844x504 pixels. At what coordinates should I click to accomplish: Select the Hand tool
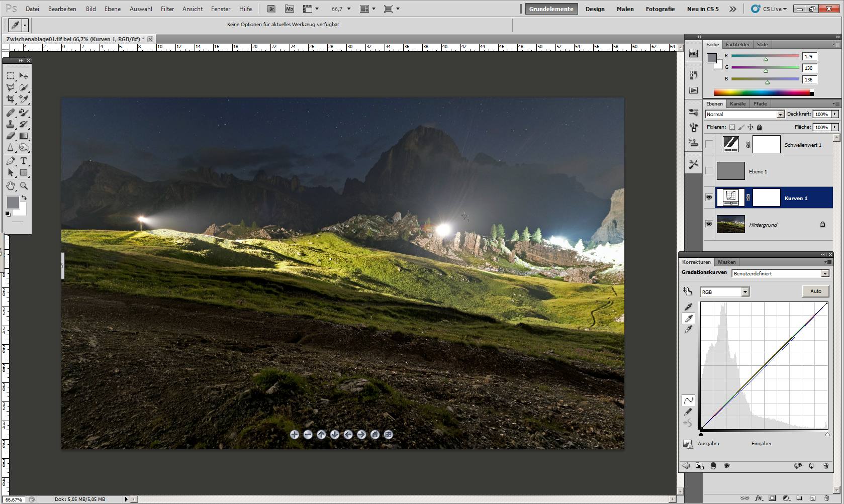coord(11,186)
